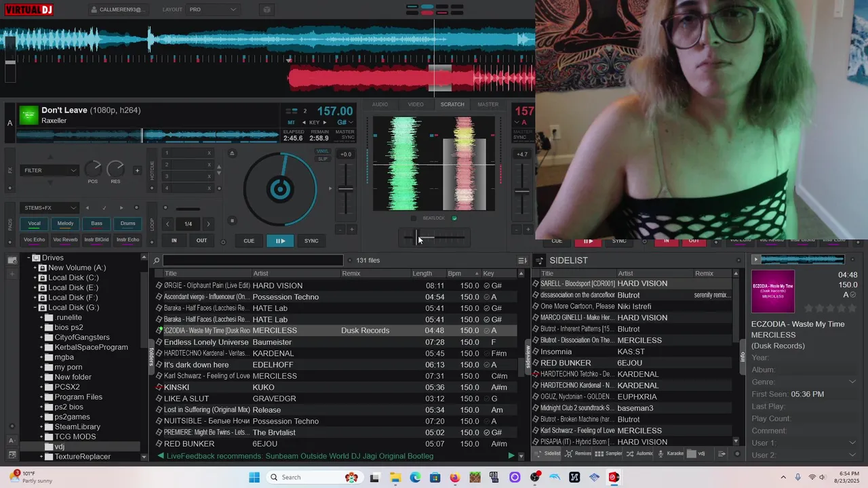Open the Automix tab icon
Image resolution: width=868 pixels, height=488 pixels.
(x=639, y=453)
